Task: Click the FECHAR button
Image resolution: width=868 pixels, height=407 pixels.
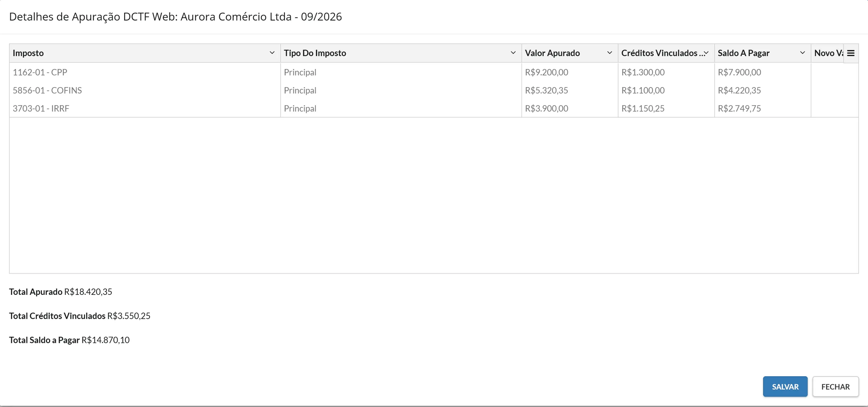Action: [835, 386]
